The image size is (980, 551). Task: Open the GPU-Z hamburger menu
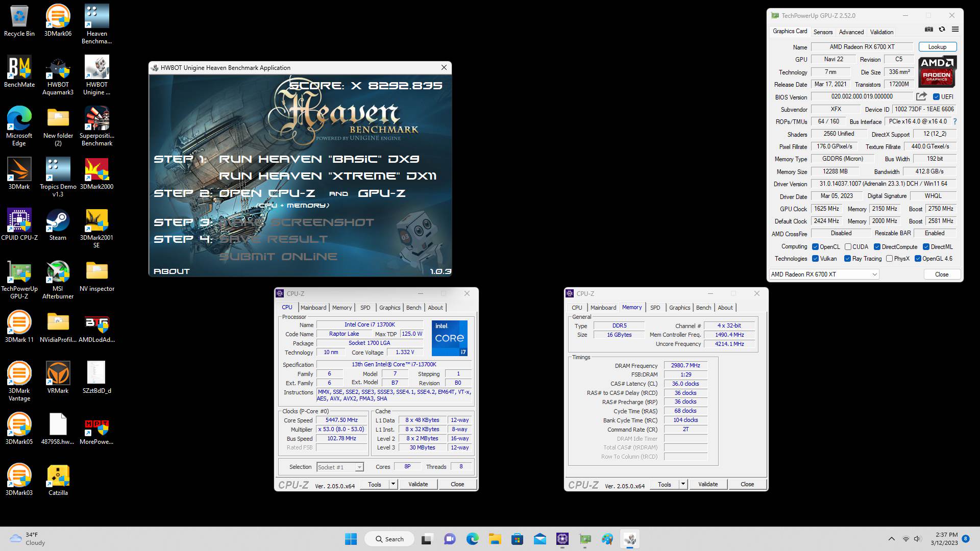coord(955,30)
